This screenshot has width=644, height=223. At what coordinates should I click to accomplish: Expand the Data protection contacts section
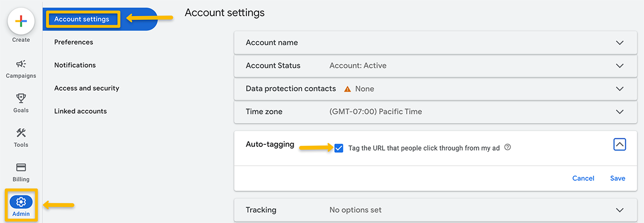[x=620, y=89]
